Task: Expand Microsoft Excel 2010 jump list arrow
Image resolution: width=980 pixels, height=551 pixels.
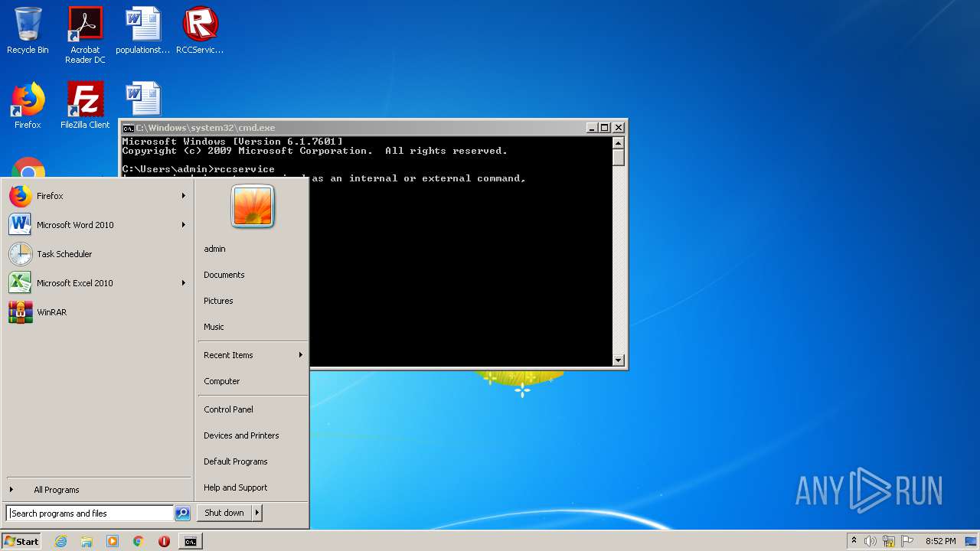Action: [x=184, y=283]
